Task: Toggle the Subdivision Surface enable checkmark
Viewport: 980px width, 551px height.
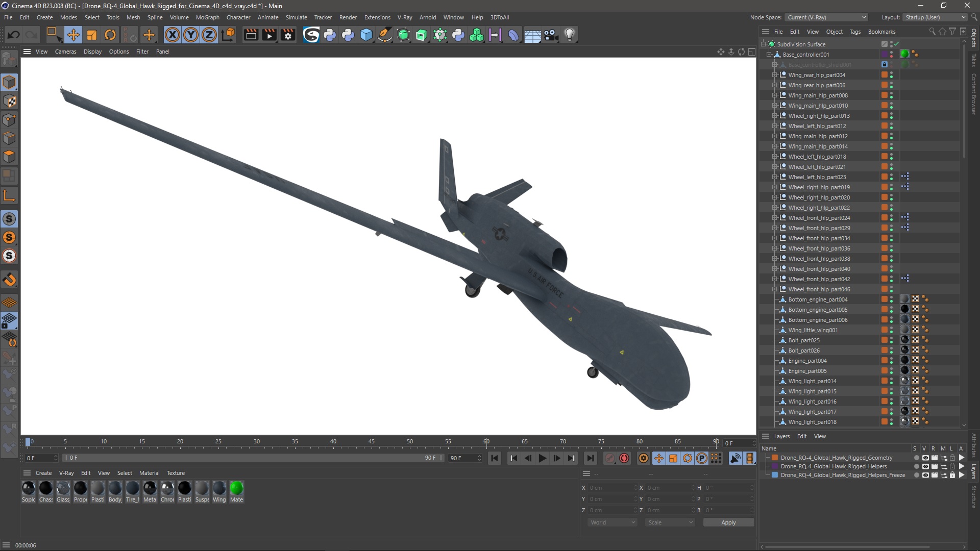Action: click(896, 44)
